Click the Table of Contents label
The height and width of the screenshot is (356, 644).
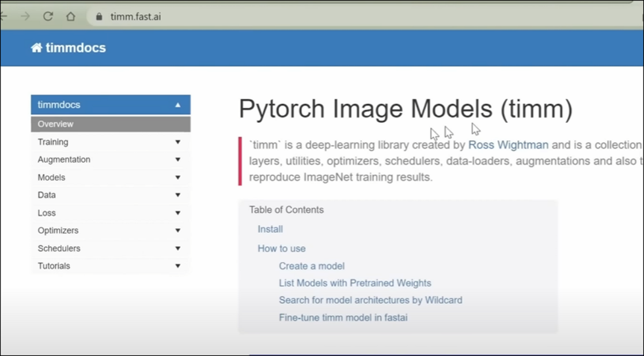point(286,210)
